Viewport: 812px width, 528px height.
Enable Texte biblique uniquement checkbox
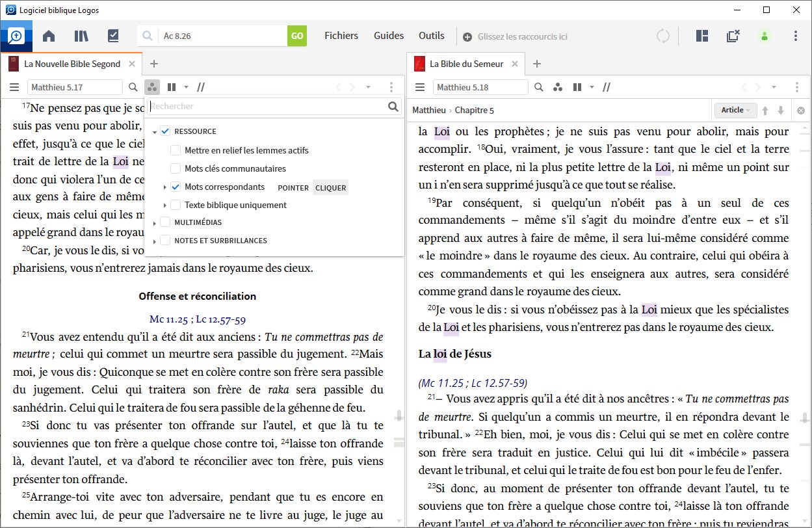[x=176, y=205]
